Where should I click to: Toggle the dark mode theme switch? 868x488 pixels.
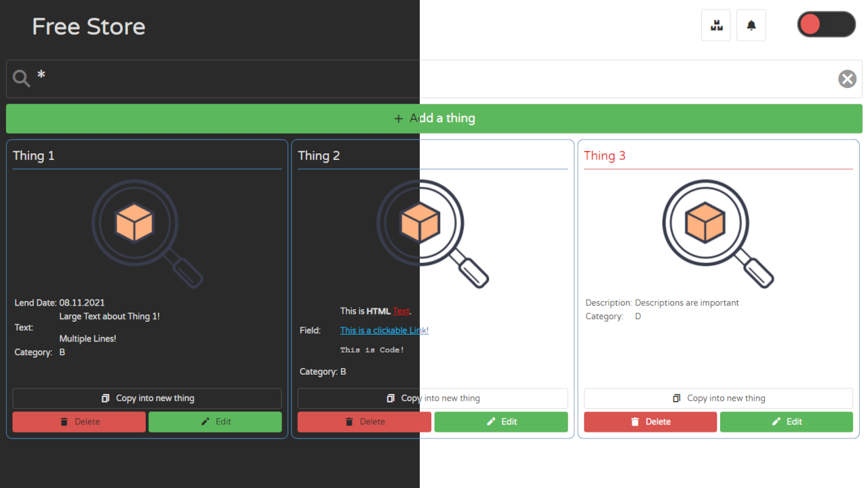[826, 24]
